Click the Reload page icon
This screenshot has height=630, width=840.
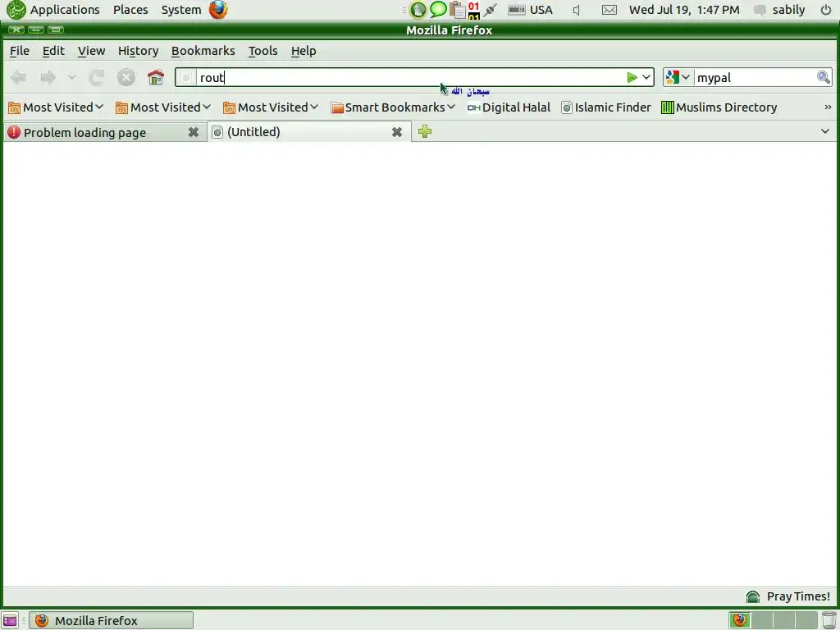point(97,78)
